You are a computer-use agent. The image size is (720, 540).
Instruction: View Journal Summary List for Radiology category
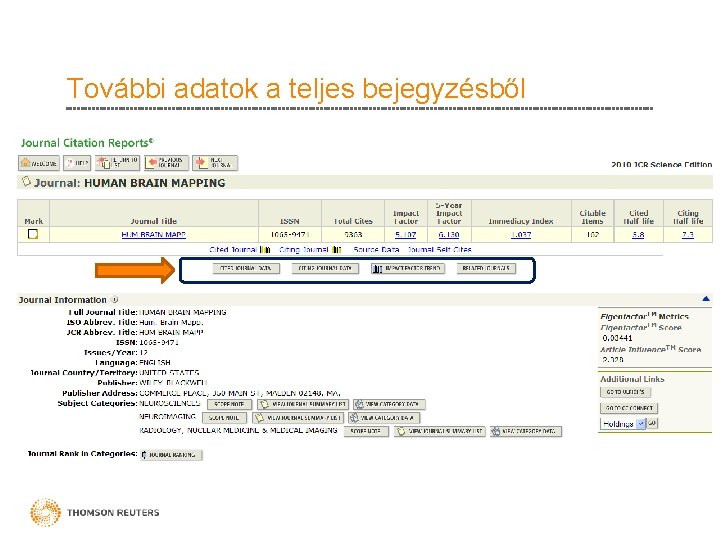[439, 432]
